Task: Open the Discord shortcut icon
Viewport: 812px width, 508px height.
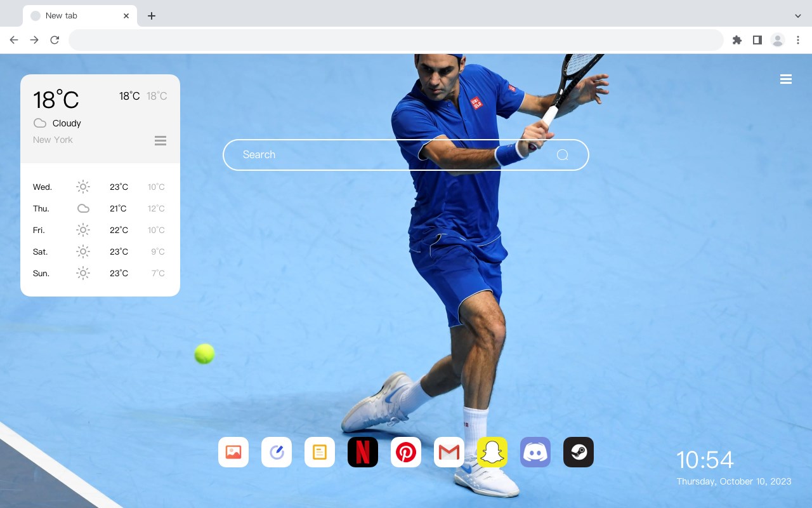Action: pos(535,452)
